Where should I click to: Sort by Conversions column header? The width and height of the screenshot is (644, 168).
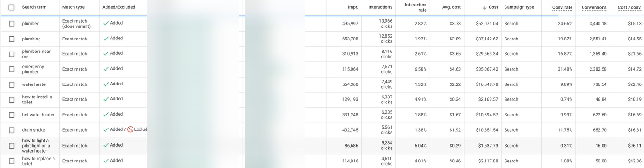(x=594, y=7)
